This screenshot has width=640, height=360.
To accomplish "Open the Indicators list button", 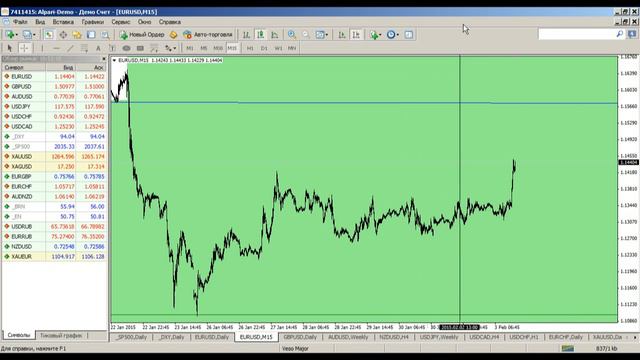I will pyautogui.click(x=373, y=35).
